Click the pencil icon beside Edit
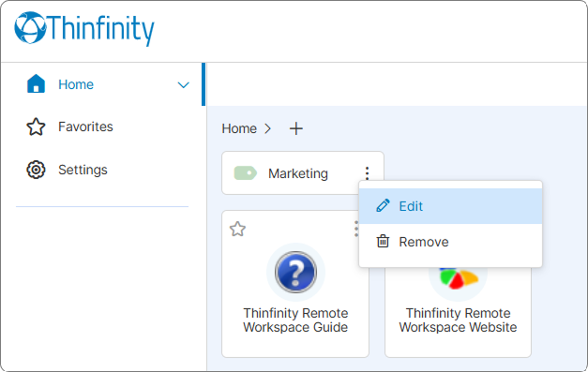This screenshot has width=588, height=372. pos(383,205)
